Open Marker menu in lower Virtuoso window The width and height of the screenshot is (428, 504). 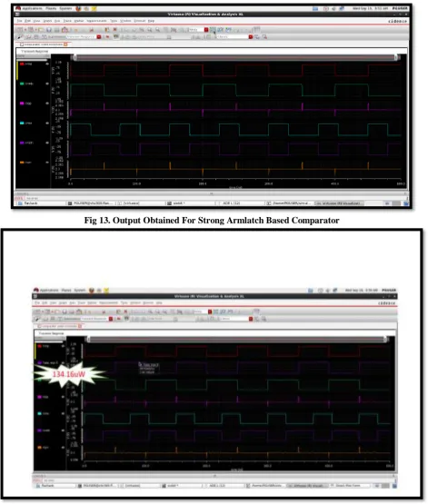[92, 302]
